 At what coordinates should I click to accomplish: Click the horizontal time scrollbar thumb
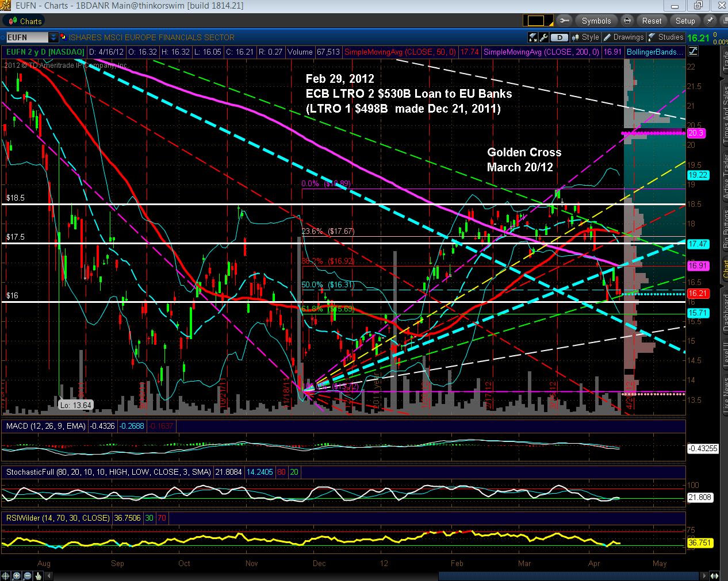tap(568, 575)
